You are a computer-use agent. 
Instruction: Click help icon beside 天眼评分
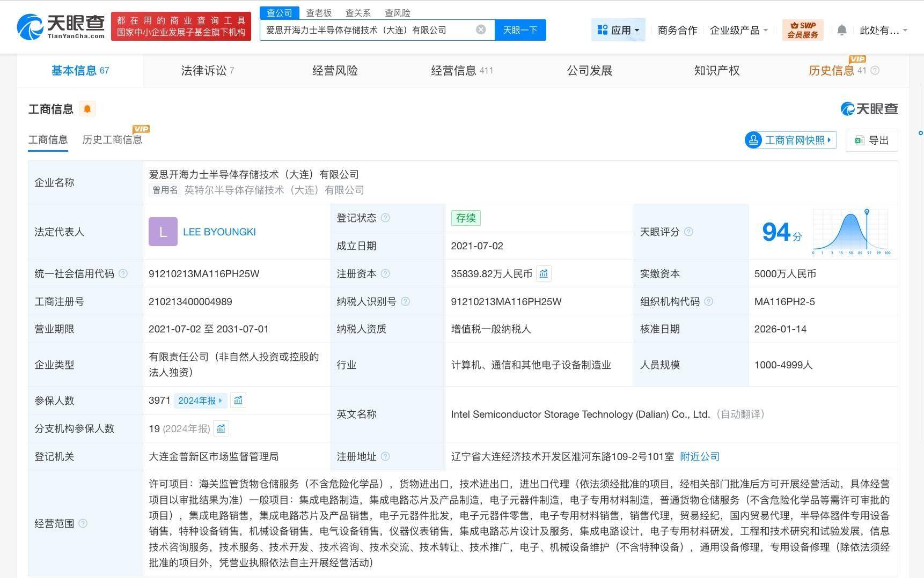click(x=688, y=232)
